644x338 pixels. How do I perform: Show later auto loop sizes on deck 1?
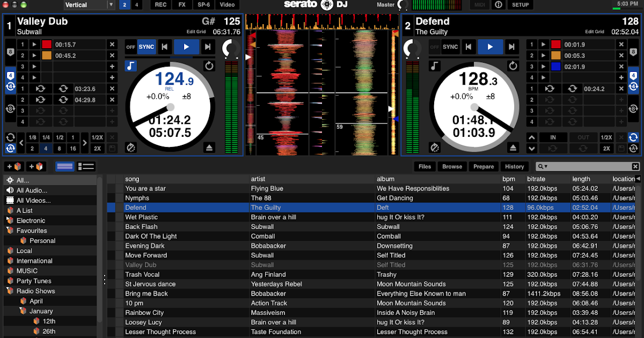tap(85, 143)
